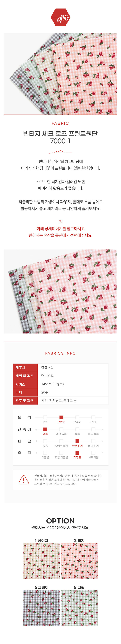Select the 1/4Yd unit checkbox

(x=77, y=417)
